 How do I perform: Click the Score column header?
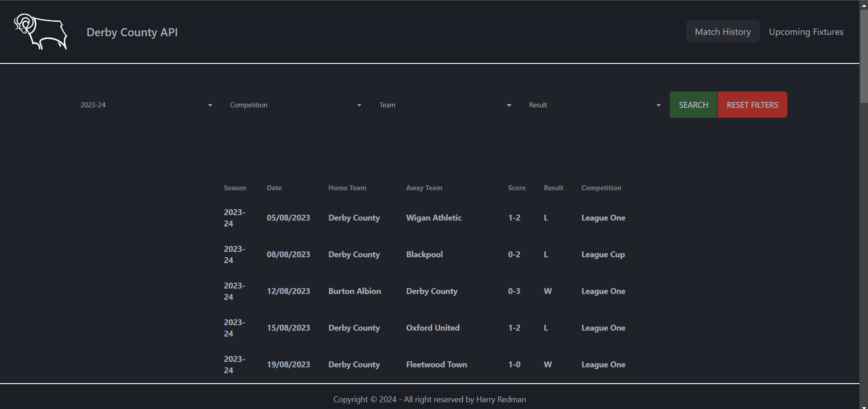(516, 188)
